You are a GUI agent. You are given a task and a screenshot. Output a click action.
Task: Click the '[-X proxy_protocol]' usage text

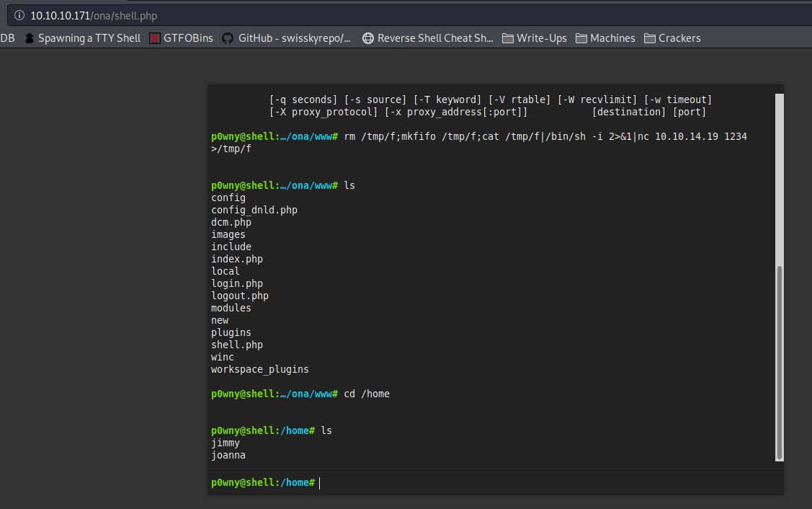(x=324, y=112)
